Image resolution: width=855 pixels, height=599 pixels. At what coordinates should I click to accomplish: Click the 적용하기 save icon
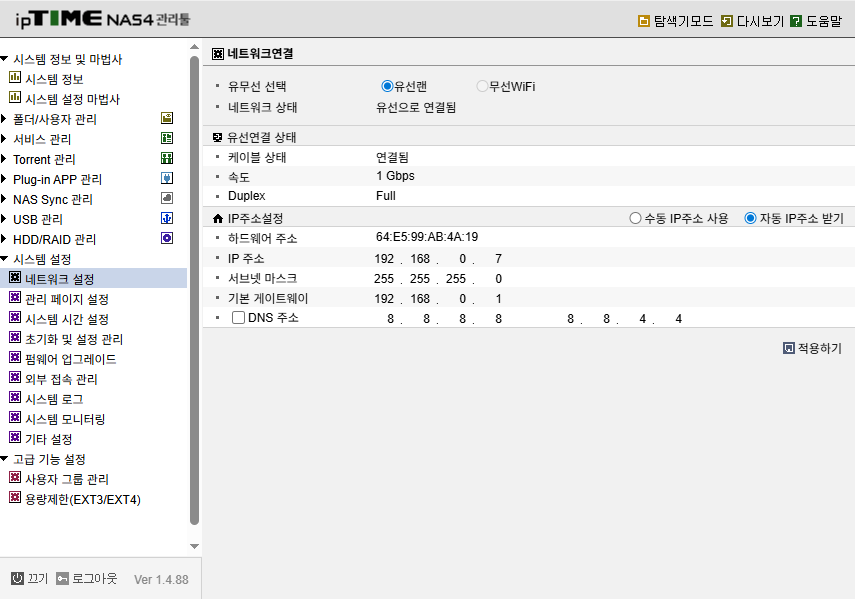[x=788, y=348]
